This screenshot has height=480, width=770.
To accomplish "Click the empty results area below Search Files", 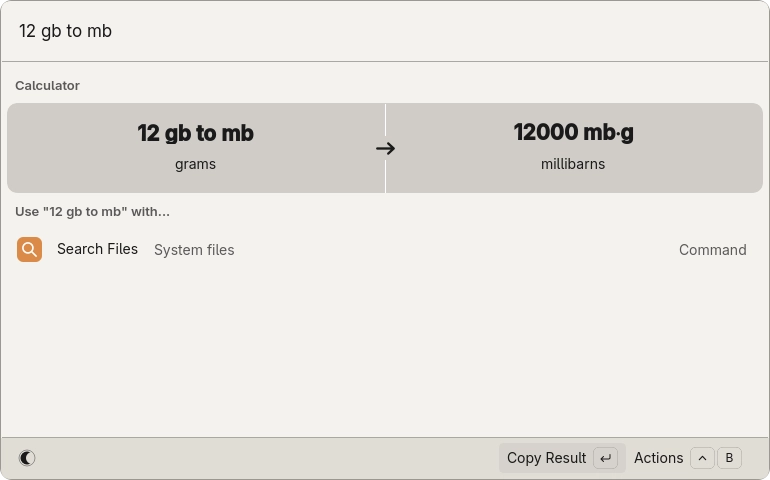I will click(385, 350).
